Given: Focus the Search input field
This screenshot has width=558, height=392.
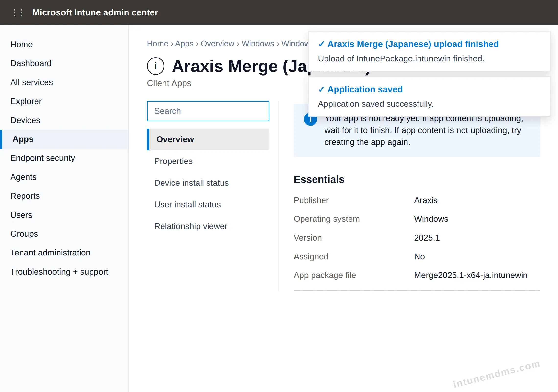Looking at the screenshot, I should coord(208,111).
